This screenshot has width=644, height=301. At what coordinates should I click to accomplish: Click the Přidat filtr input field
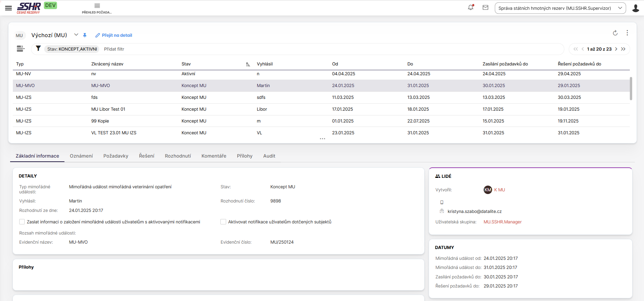pos(114,49)
